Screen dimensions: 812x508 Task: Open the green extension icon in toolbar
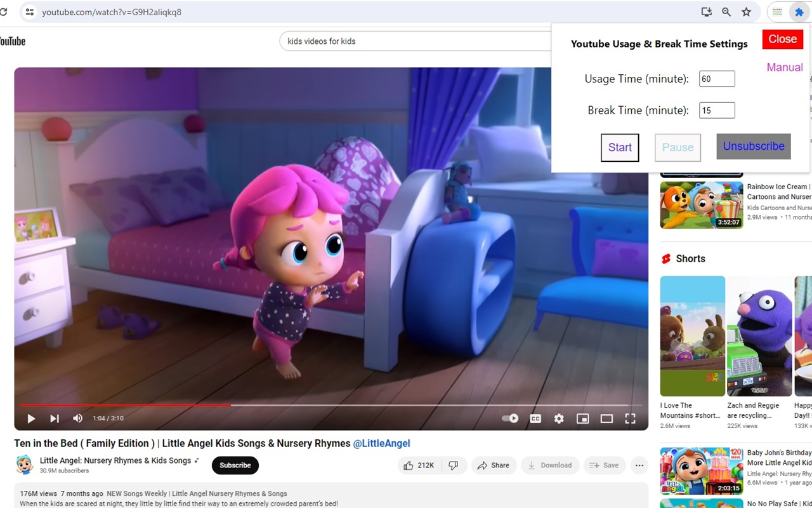point(777,12)
